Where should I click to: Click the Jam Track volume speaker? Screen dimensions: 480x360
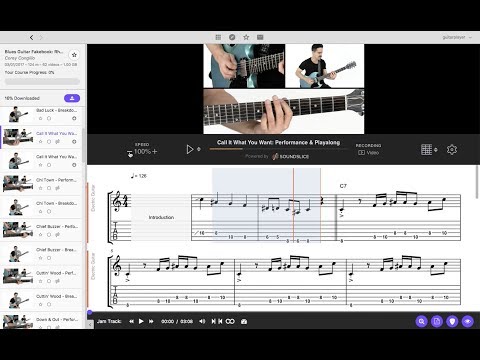(202, 321)
